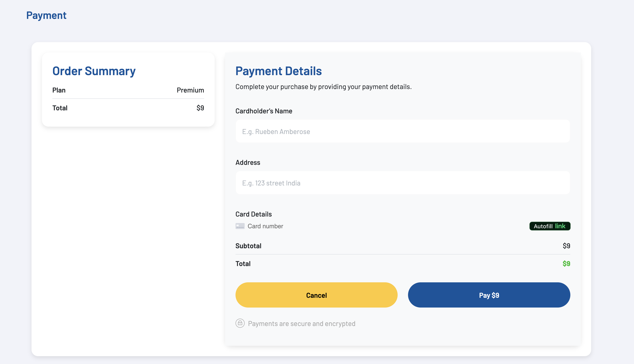Click the Subtotal $9 amount
Image resolution: width=634 pixels, height=364 pixels.
pyautogui.click(x=566, y=246)
